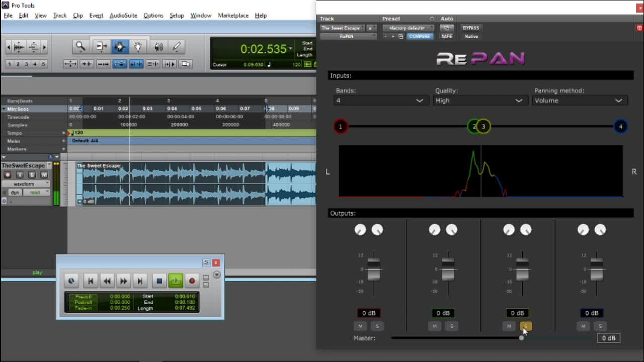This screenshot has width=644, height=362.
Task: Click the COMPARE button in plug-in header
Action: click(420, 36)
